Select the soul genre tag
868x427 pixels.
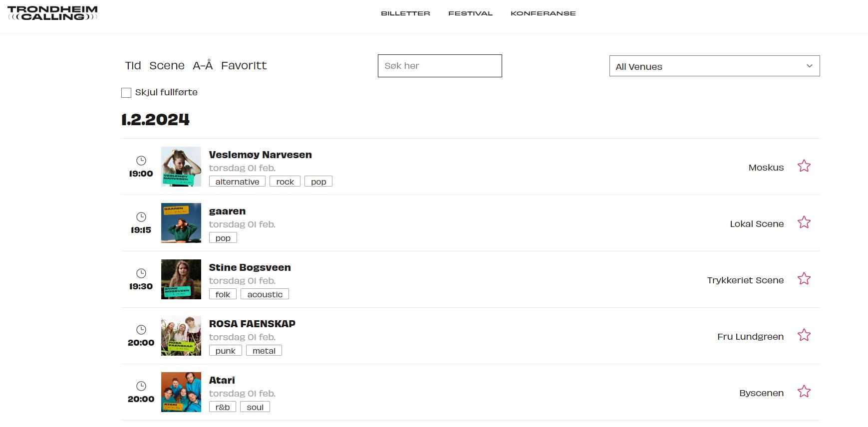pos(255,407)
